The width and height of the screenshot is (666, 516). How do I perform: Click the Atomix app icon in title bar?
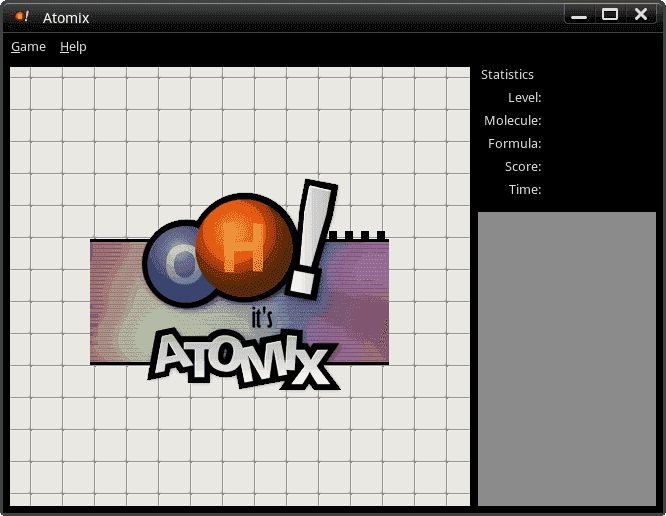click(21, 17)
